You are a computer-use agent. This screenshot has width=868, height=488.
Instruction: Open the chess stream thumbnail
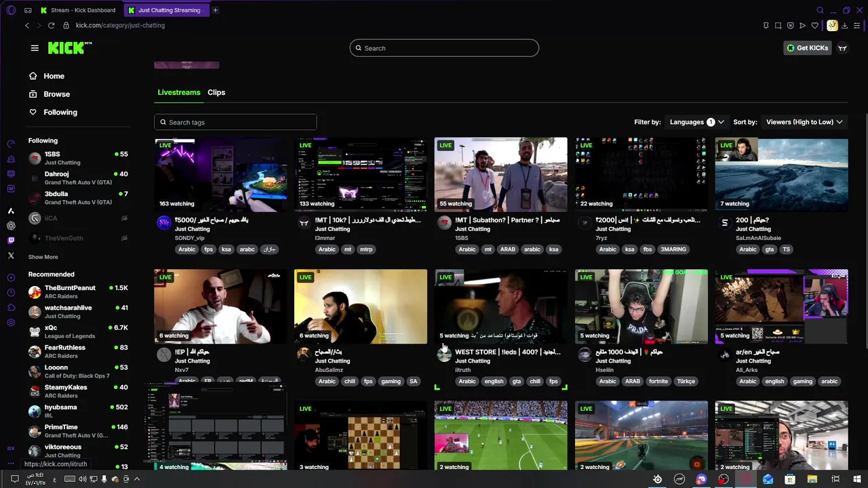(x=361, y=436)
